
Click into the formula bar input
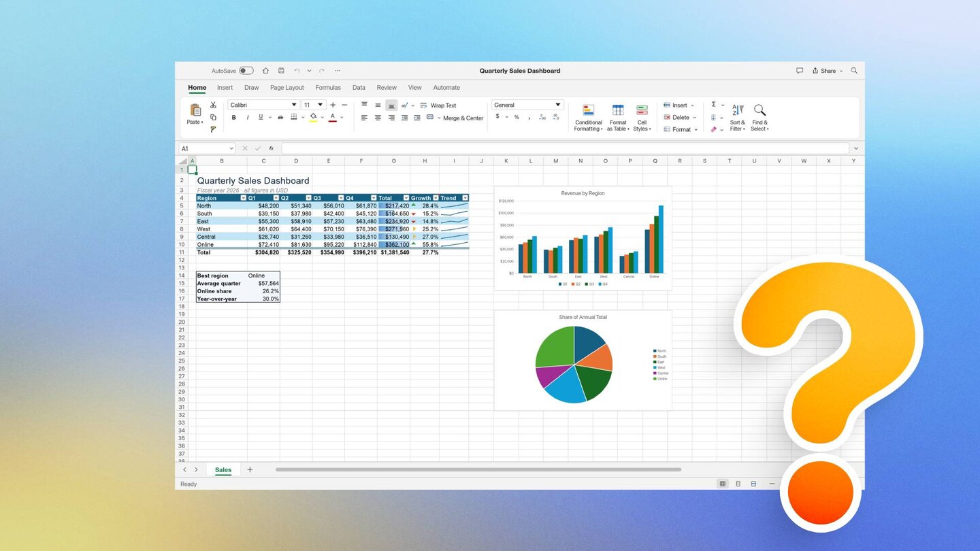click(x=565, y=148)
